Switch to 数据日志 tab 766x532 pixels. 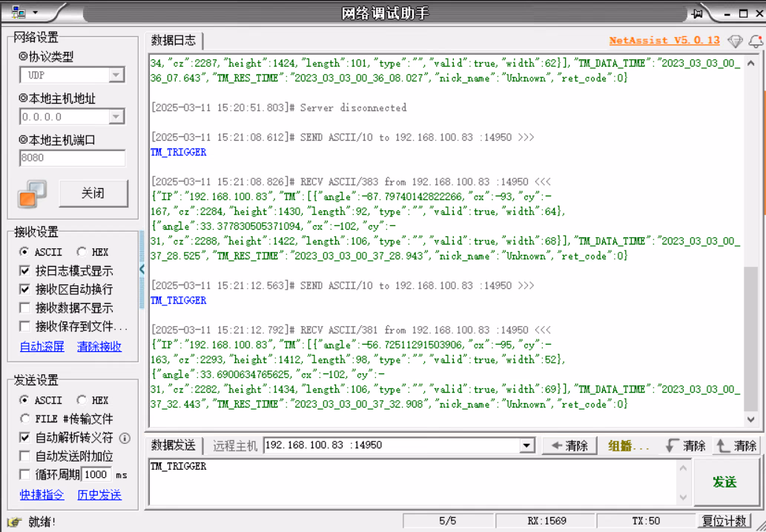tap(174, 41)
